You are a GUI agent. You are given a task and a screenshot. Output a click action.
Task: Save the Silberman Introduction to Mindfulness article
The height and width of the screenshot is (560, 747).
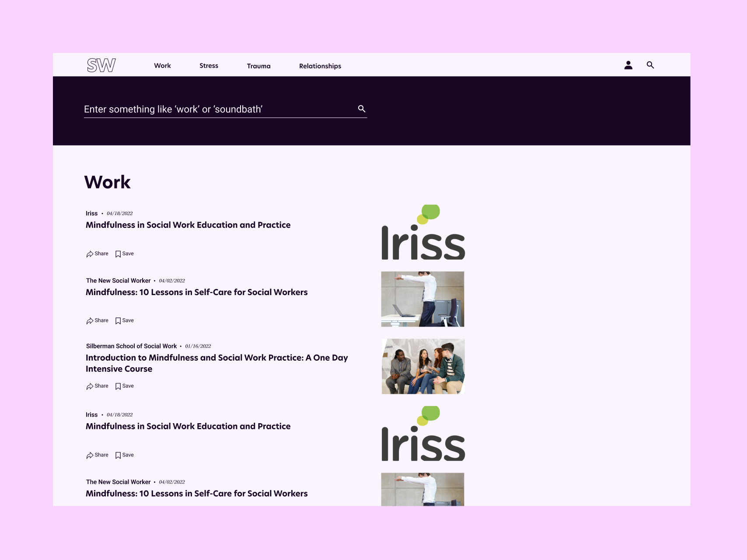125,386
